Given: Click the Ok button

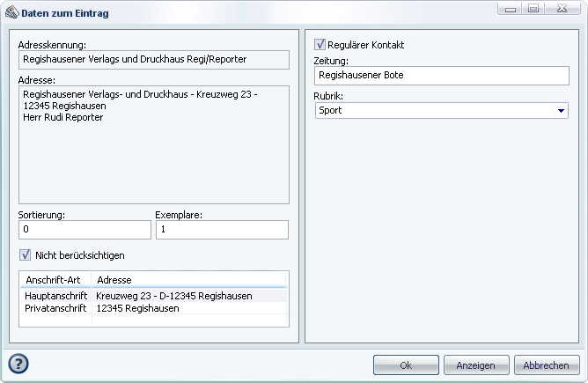Looking at the screenshot, I should pyautogui.click(x=406, y=365).
